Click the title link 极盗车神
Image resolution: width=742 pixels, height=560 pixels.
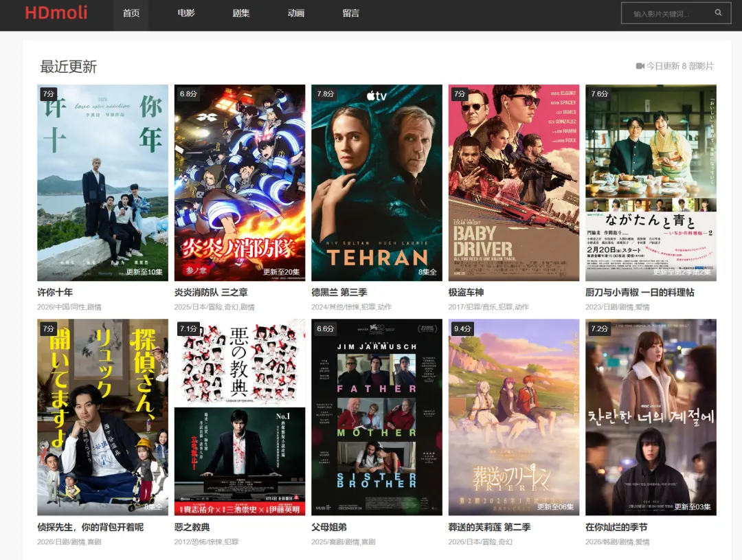466,293
